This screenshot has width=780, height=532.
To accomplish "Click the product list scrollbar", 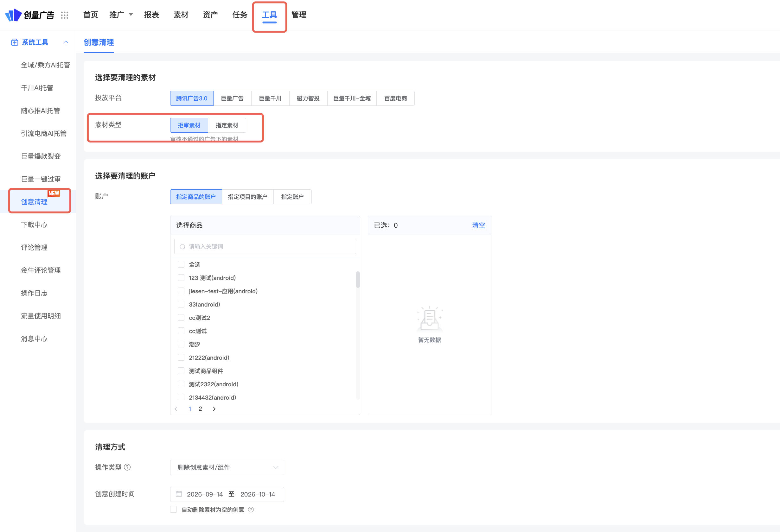I will point(358,279).
